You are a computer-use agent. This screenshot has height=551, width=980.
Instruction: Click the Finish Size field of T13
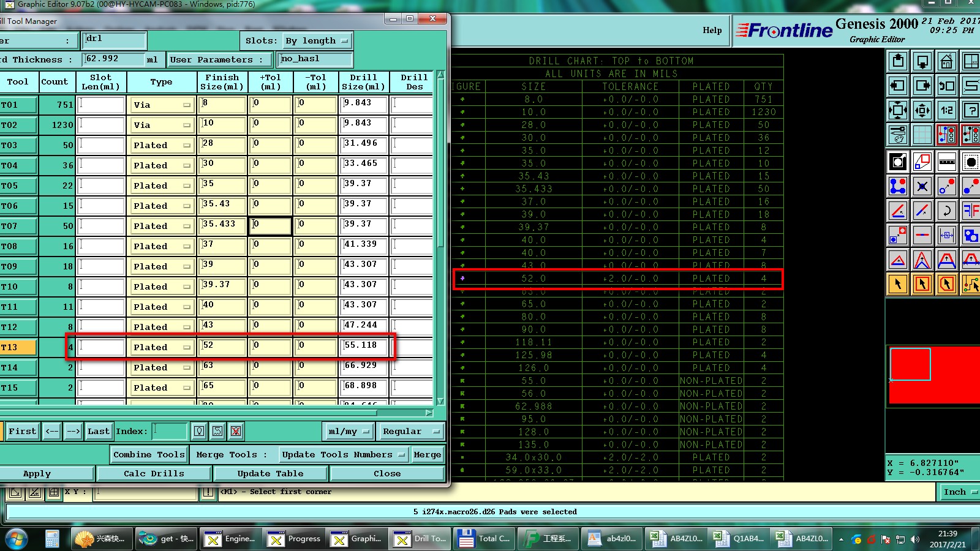(222, 347)
